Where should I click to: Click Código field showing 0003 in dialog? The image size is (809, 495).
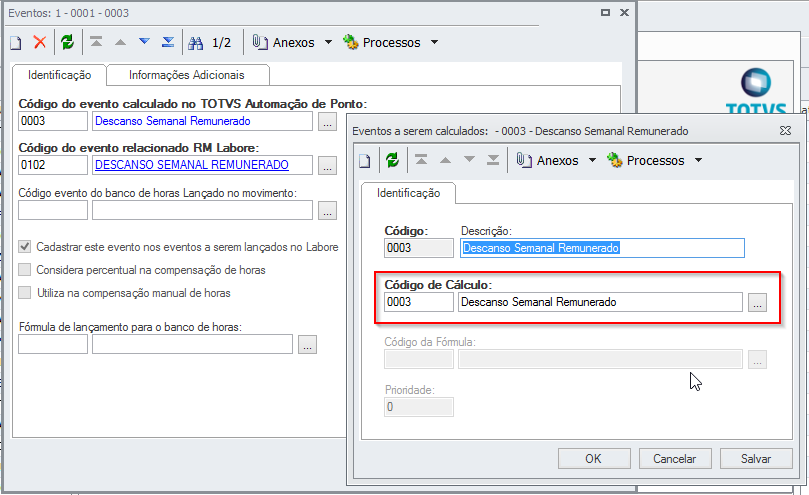click(x=418, y=248)
